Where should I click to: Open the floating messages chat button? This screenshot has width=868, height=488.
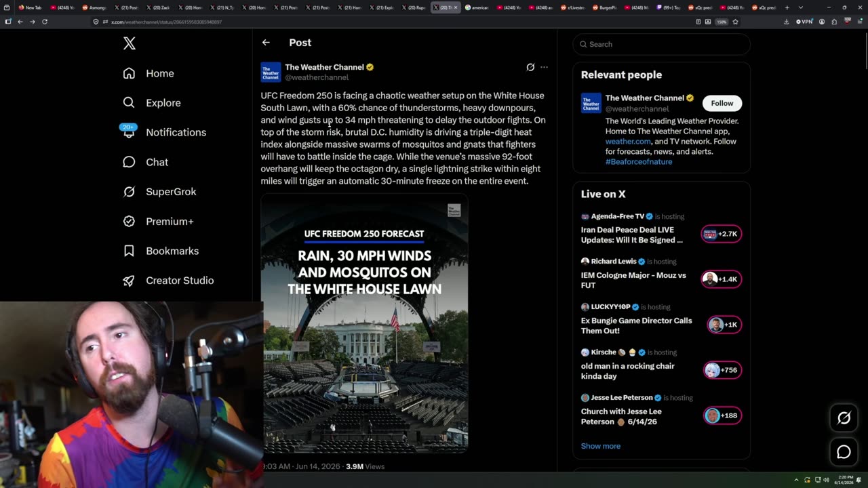pos(844,452)
